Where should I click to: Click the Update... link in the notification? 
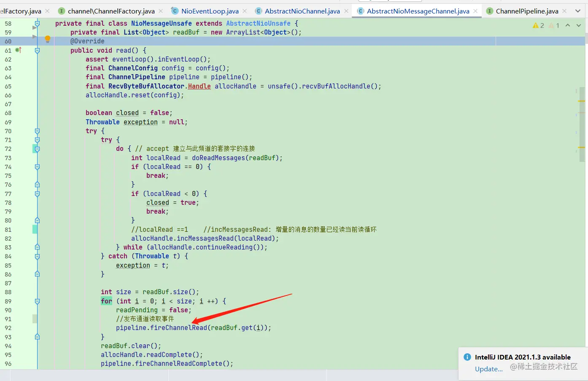click(x=488, y=369)
